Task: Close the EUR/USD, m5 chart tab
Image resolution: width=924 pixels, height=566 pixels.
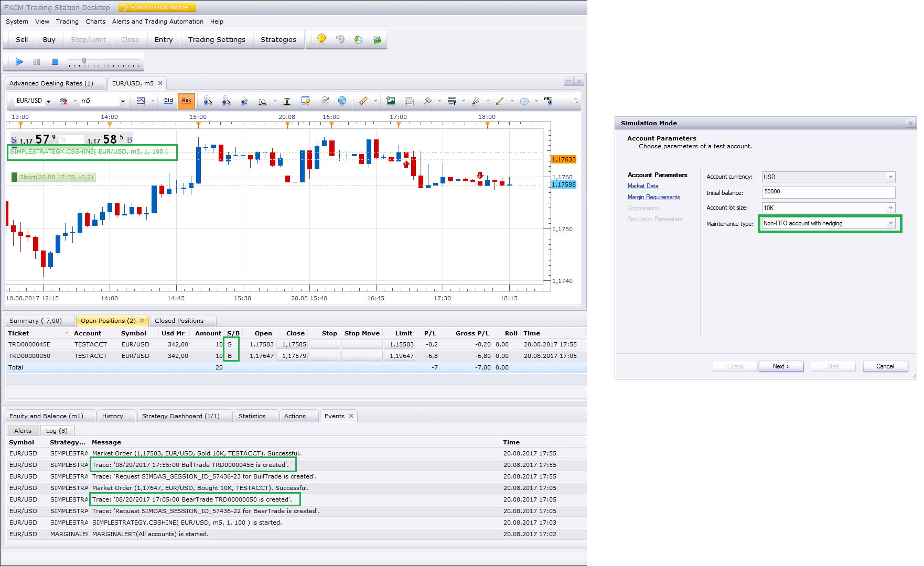Action: [x=160, y=83]
